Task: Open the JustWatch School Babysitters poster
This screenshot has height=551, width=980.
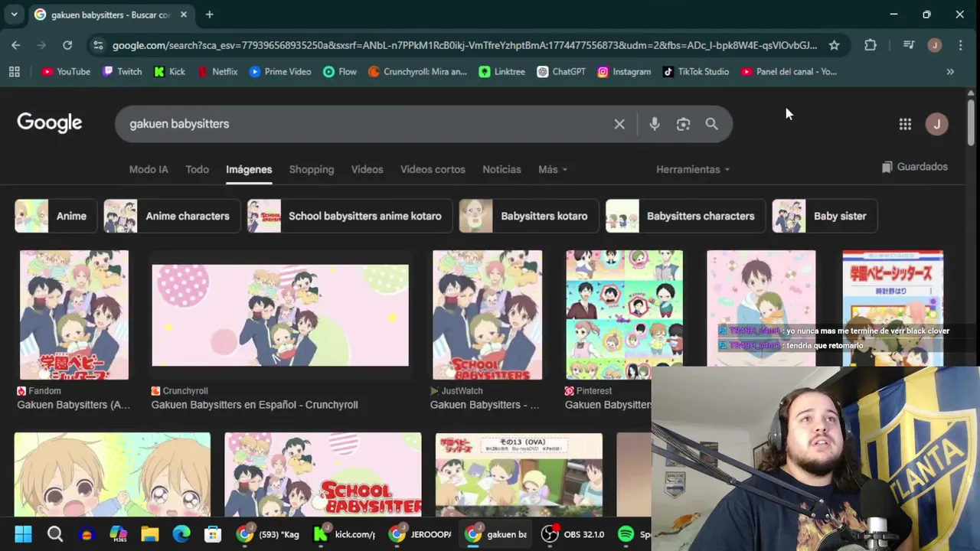Action: [487, 315]
